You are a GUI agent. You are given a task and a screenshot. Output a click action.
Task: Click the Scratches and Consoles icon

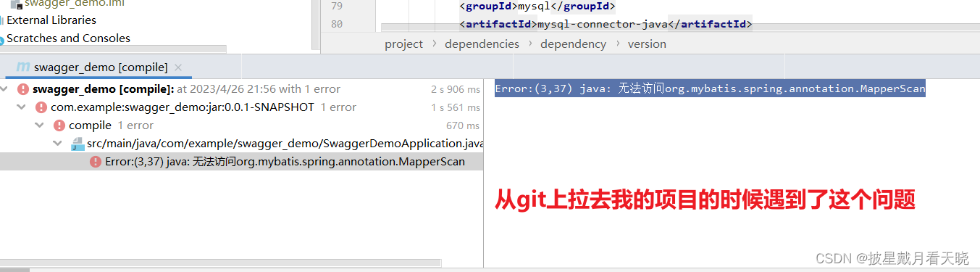coord(2,39)
